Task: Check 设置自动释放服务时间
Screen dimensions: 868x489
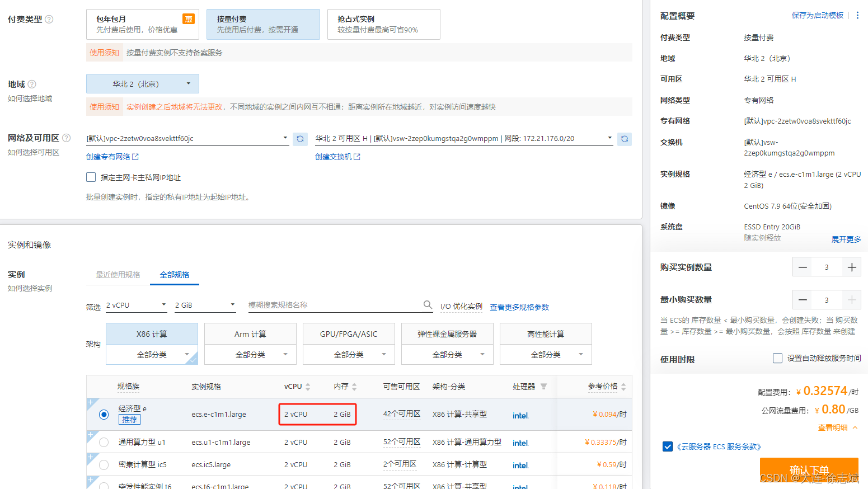Action: coord(778,358)
